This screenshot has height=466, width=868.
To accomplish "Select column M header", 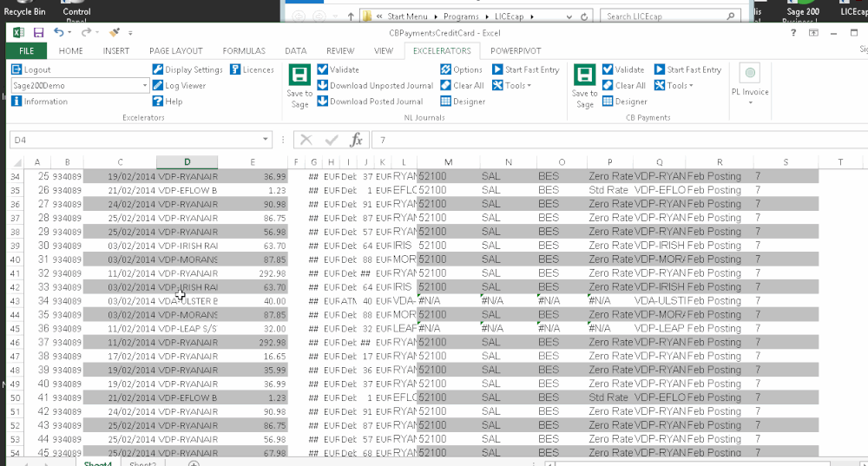I will pyautogui.click(x=449, y=162).
